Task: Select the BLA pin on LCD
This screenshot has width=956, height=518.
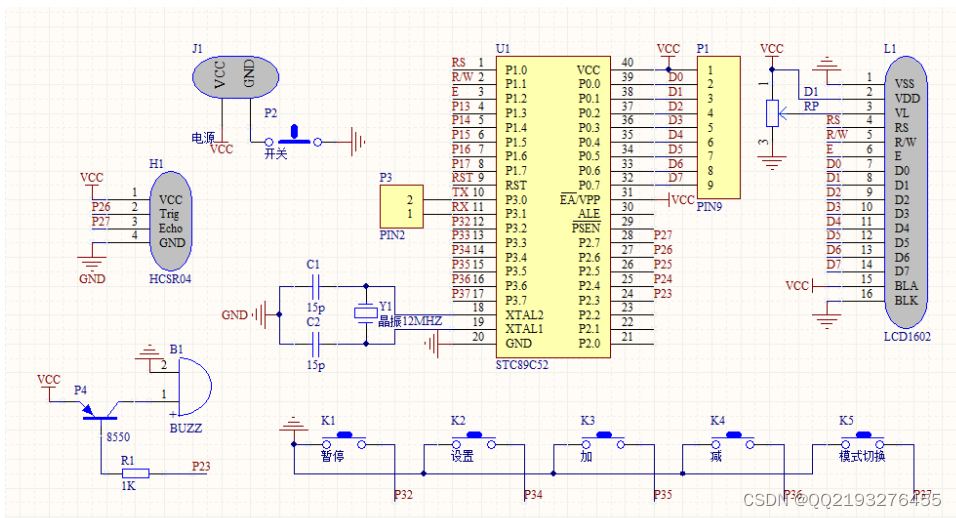Action: click(x=906, y=286)
